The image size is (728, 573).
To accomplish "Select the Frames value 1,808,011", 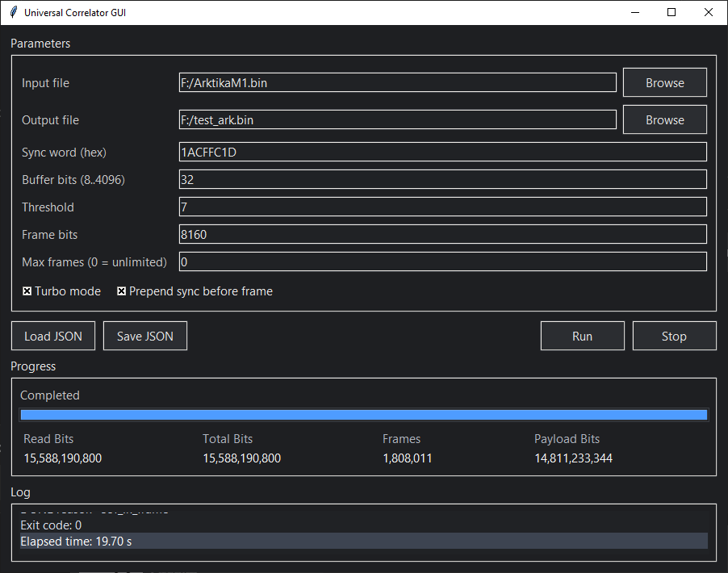I will coord(407,458).
